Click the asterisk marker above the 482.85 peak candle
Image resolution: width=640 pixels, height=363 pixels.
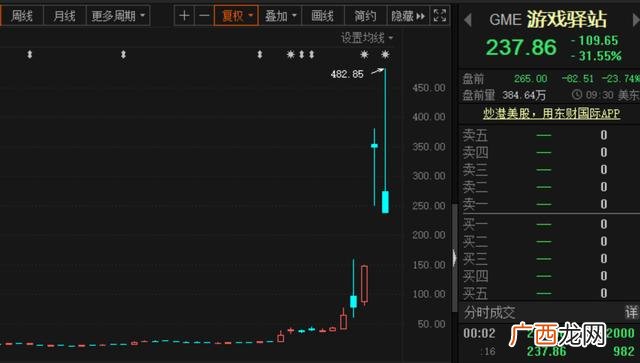click(385, 54)
